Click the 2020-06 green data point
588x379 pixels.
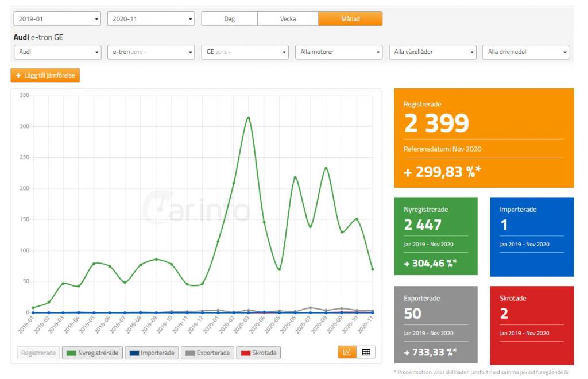point(295,177)
